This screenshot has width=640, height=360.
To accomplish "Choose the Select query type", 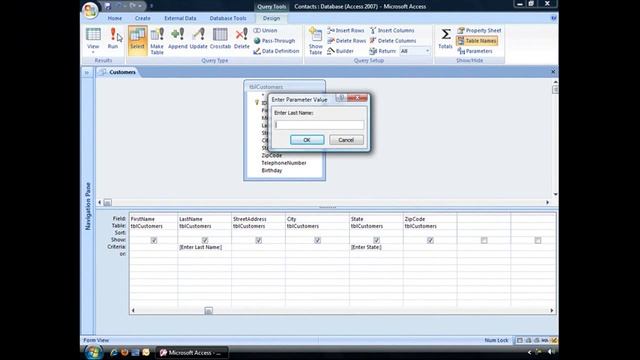I will 137,40.
